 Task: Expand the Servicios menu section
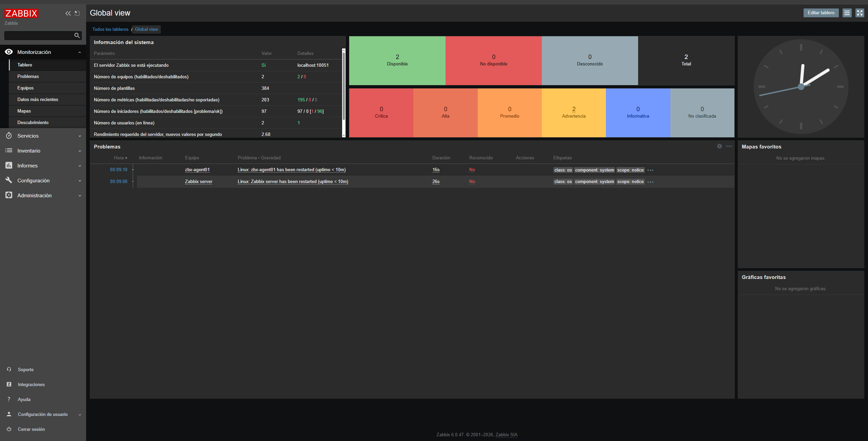point(80,136)
